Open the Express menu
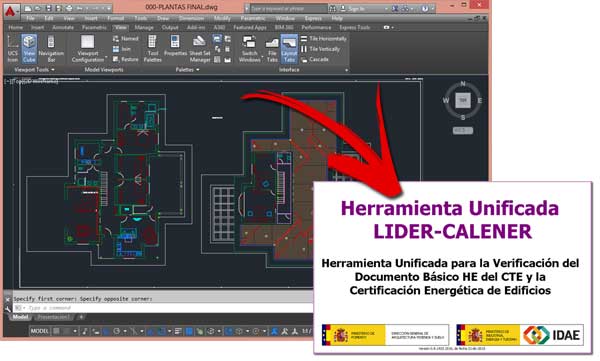600x361 pixels. [x=313, y=18]
